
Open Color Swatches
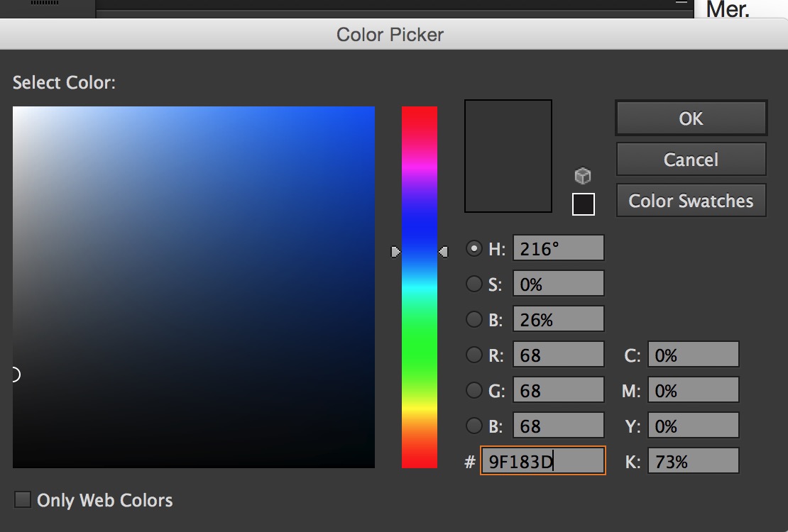(691, 201)
